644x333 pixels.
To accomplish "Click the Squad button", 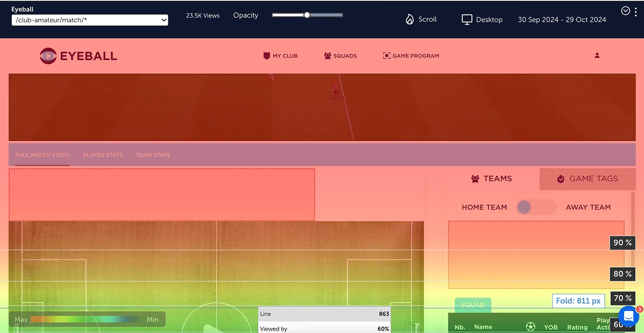I will 473,305.
